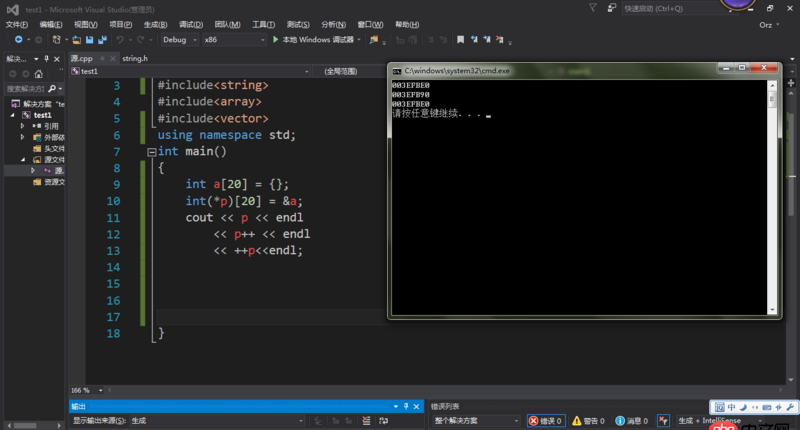
Task: Open the 编辑(E) menu
Action: click(x=51, y=24)
